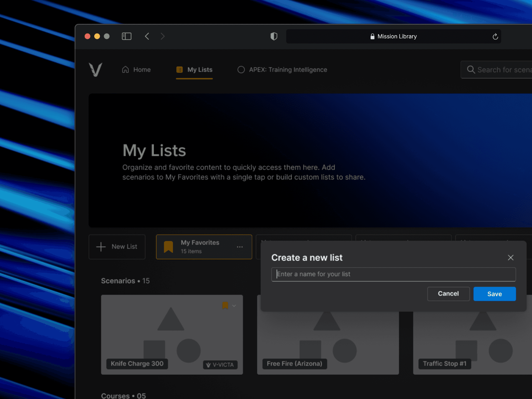Open My Favorites three-dot menu

[x=240, y=247]
